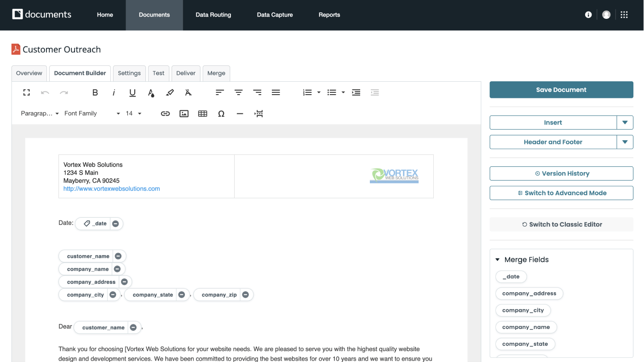Image resolution: width=644 pixels, height=362 pixels.
Task: Open the text color picker icon
Action: [x=151, y=92]
